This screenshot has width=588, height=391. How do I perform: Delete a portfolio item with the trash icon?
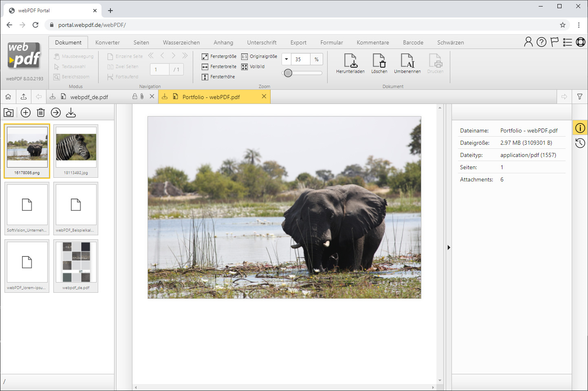(x=40, y=113)
